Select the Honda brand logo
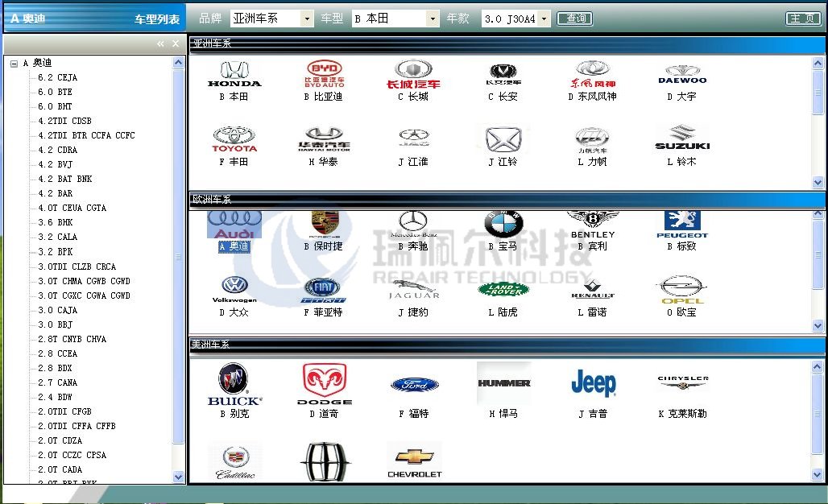 [x=234, y=74]
